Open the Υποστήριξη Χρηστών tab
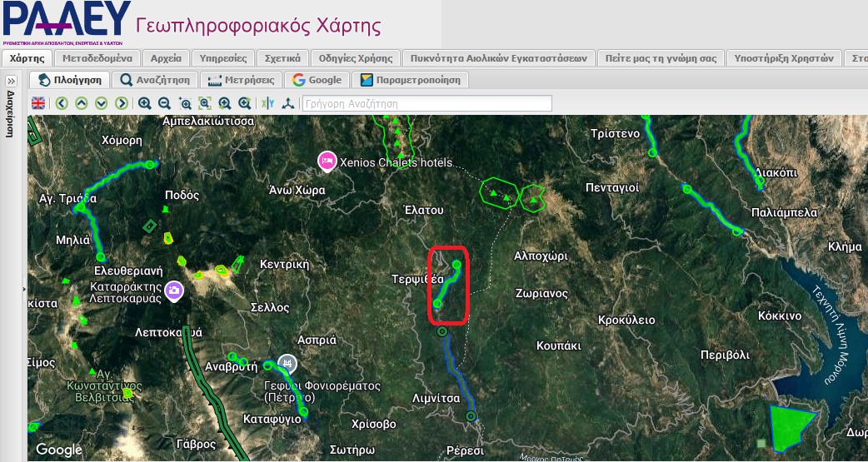 783,58
